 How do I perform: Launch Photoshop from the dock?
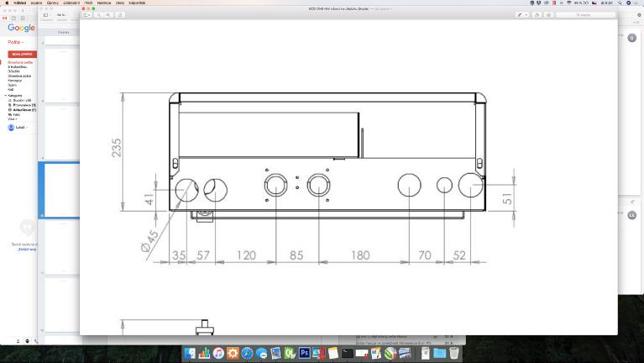click(304, 353)
